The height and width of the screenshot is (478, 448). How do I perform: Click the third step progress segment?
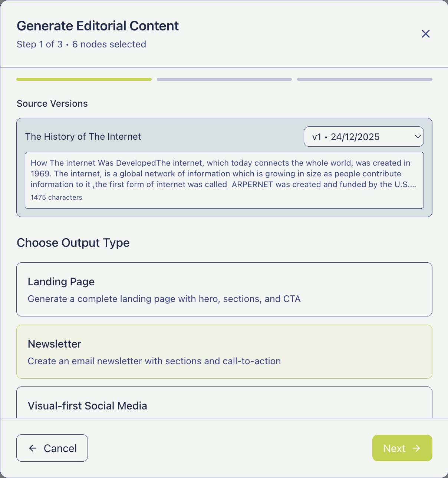point(365,79)
